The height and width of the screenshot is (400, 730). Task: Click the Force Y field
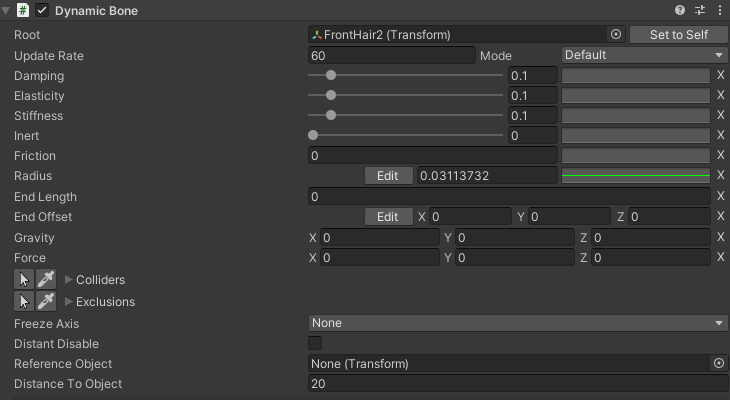[x=515, y=258]
